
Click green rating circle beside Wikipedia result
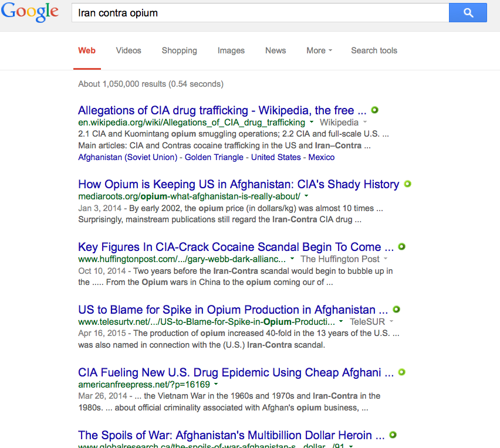(374, 110)
